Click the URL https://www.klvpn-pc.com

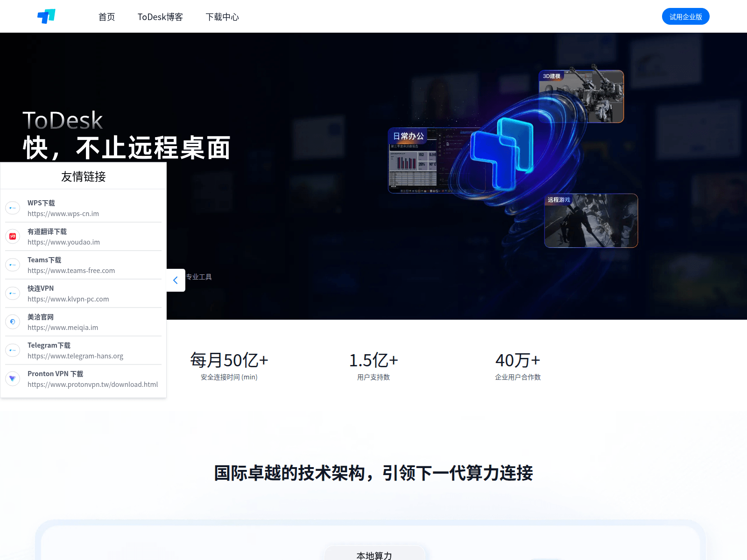(x=68, y=299)
